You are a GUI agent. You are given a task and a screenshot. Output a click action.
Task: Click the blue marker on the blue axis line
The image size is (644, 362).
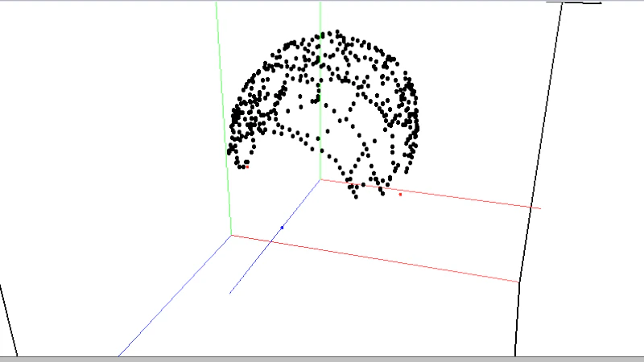coord(283,228)
